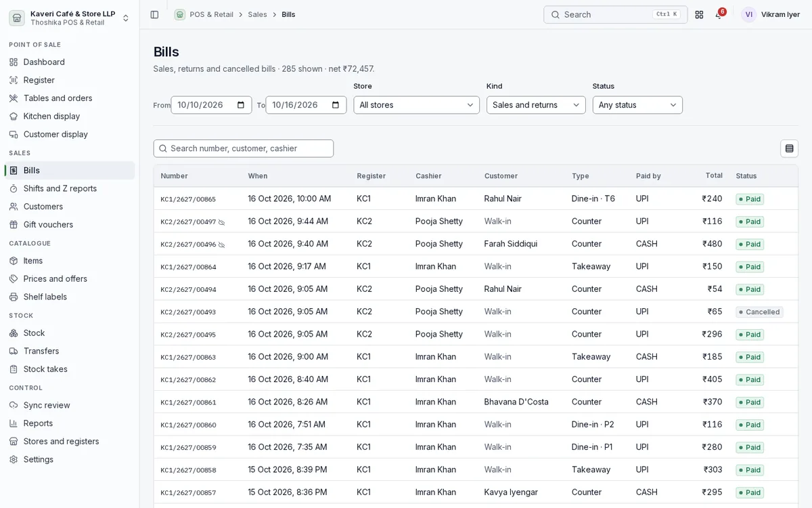Viewport: 812px width, 508px height.
Task: Click customer Bhavana D'Costa
Action: (516, 402)
